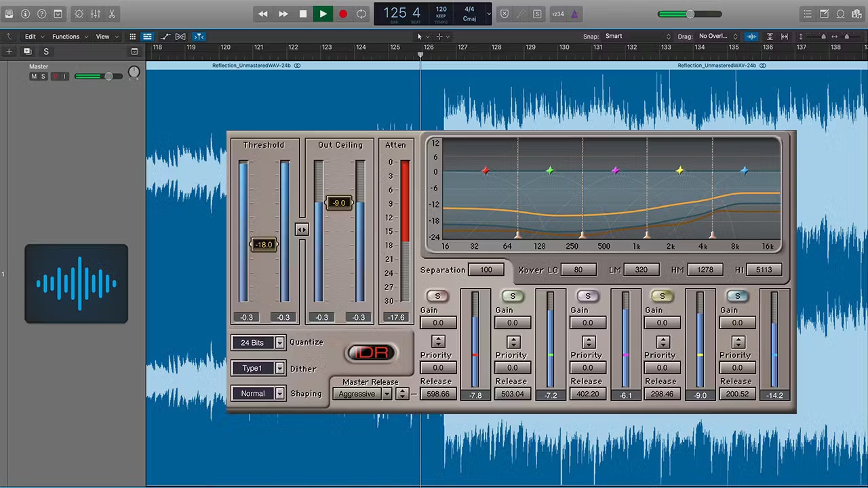
Task: Open the Functions menu in the editor
Action: (66, 37)
